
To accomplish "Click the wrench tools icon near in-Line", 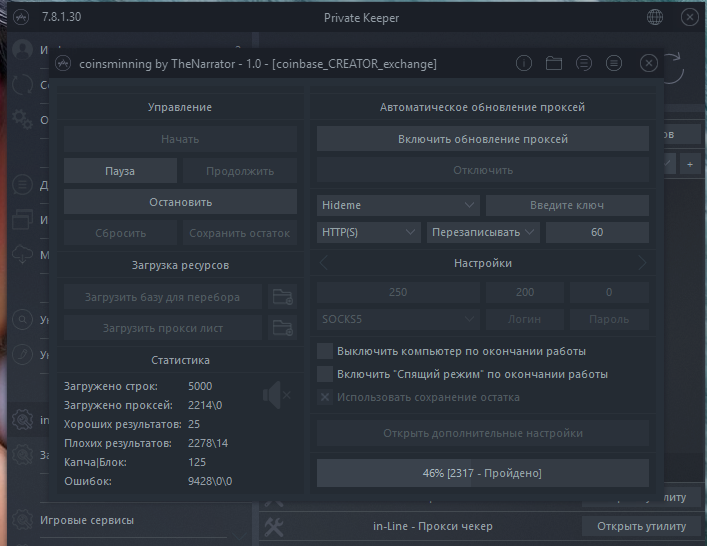I will (275, 526).
